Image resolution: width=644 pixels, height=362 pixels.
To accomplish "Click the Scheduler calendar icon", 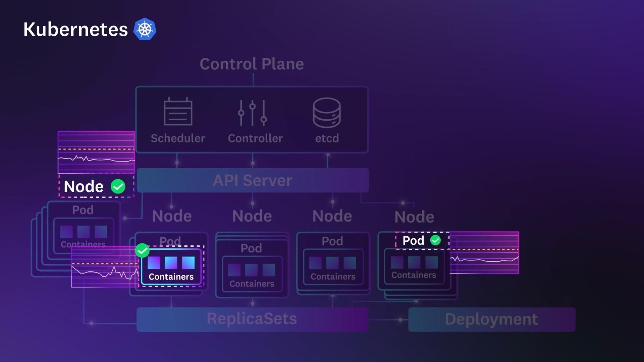I will click(178, 112).
